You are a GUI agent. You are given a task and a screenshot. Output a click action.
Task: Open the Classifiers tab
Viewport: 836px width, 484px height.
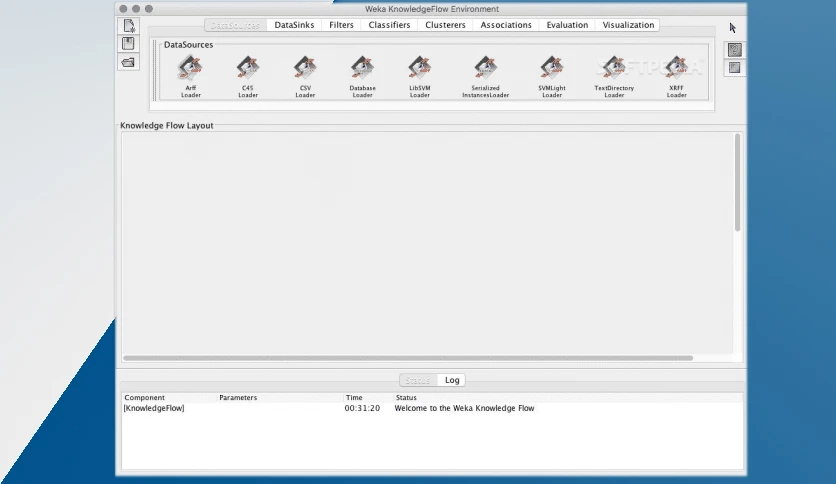click(x=389, y=25)
